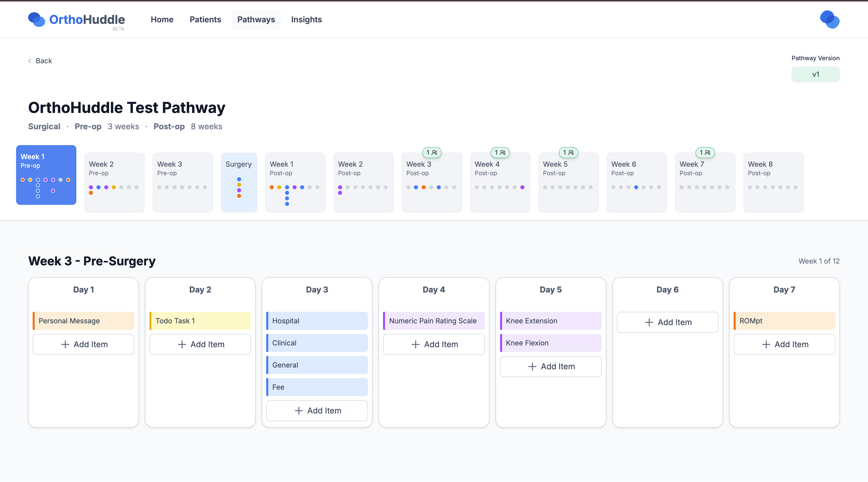This screenshot has height=482, width=868.
Task: Click the patient count badge on Week 7 Post-op
Action: (x=705, y=153)
